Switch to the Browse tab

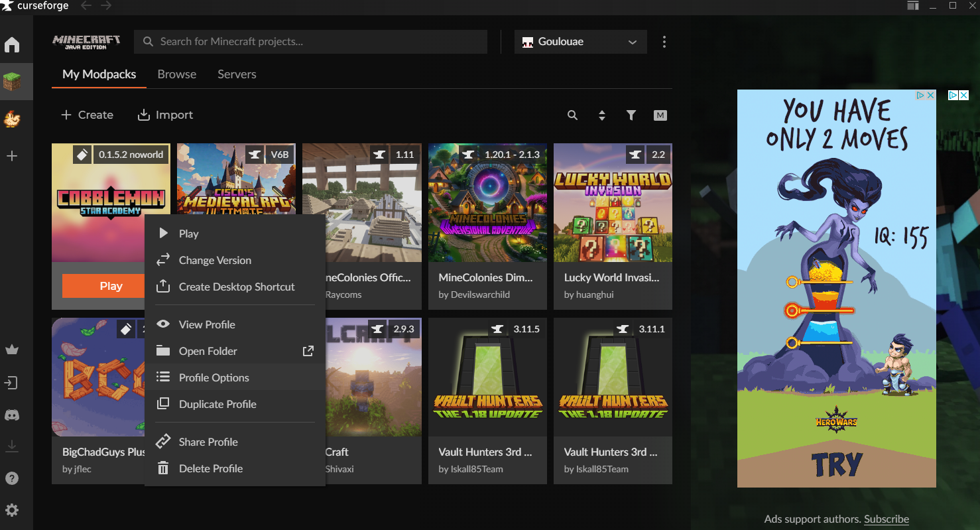(176, 74)
